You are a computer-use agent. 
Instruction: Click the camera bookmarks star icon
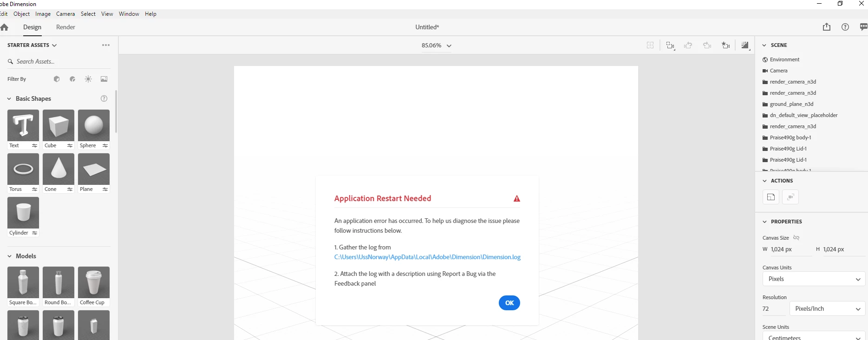point(725,45)
